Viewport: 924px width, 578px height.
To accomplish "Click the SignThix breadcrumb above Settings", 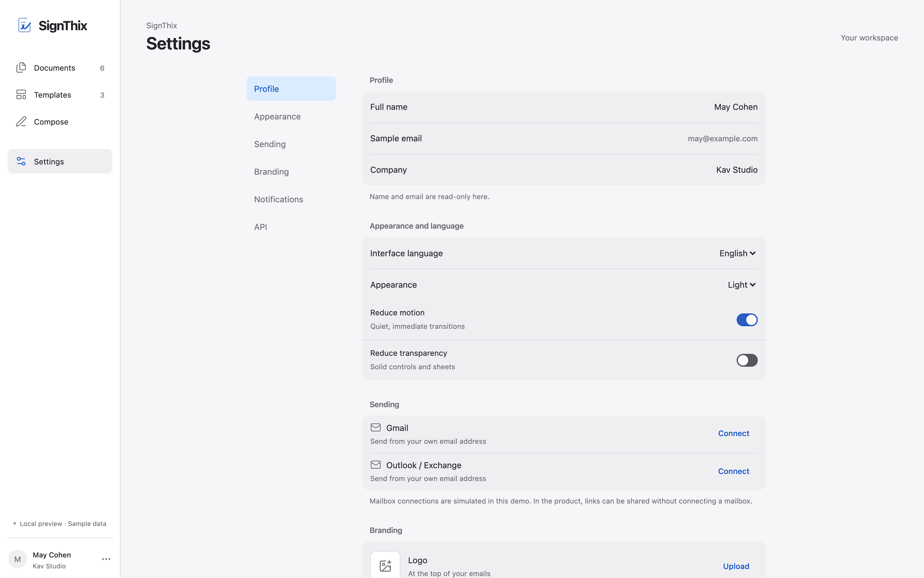I will pos(162,26).
